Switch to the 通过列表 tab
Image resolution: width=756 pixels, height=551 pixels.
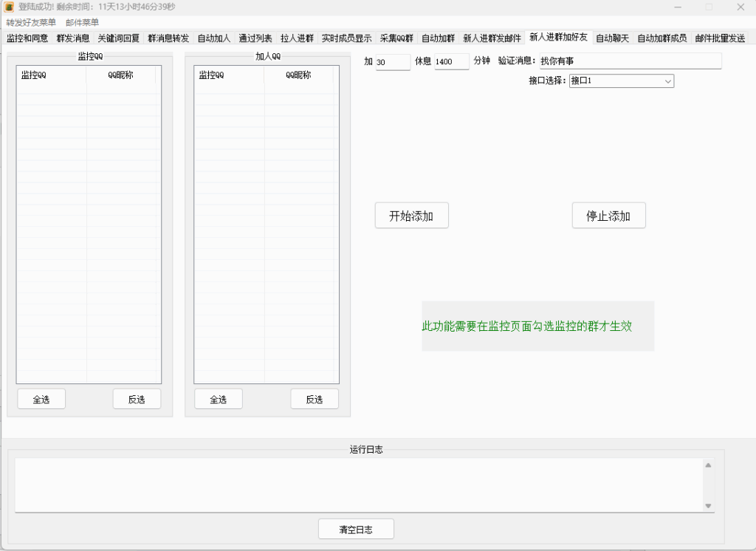[255, 38]
